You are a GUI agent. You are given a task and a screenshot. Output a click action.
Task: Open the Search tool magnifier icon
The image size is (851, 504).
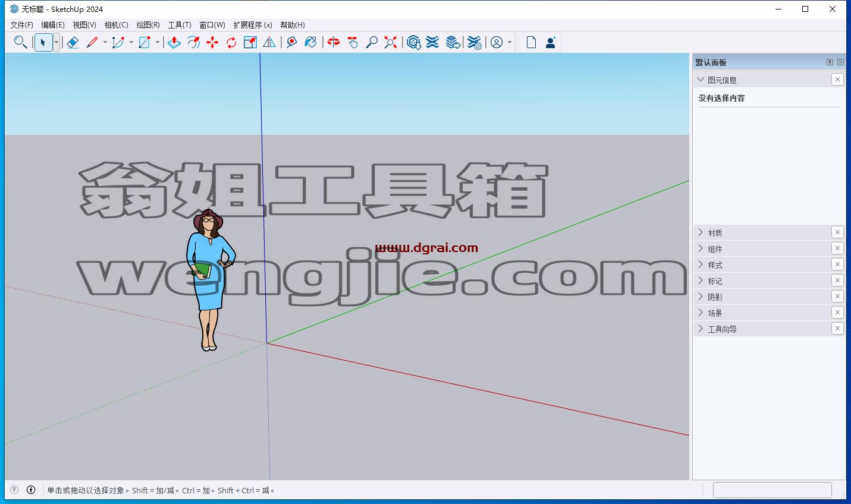tap(20, 42)
